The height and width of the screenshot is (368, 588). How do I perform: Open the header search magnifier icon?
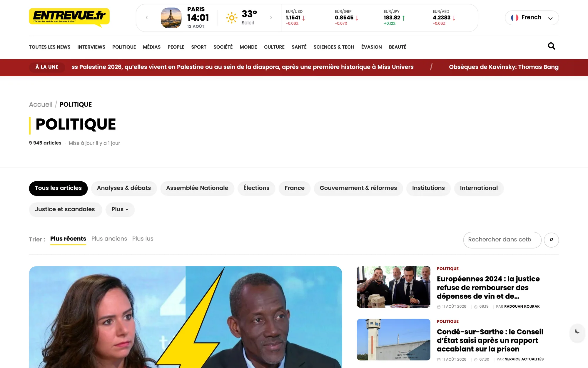point(552,46)
